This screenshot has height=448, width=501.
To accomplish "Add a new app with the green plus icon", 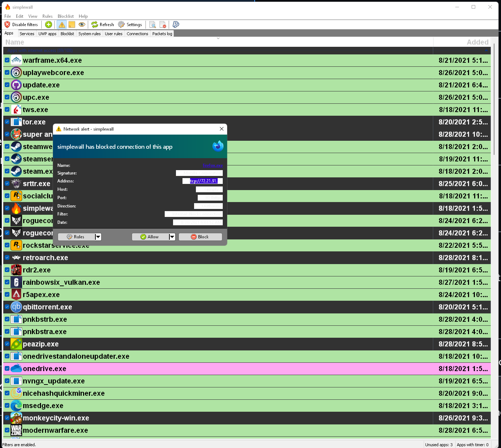I will (48, 24).
